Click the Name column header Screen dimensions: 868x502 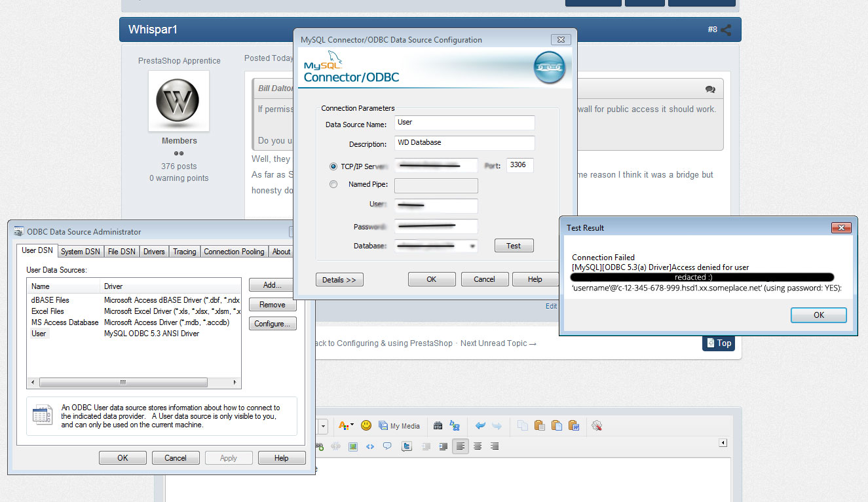point(64,286)
